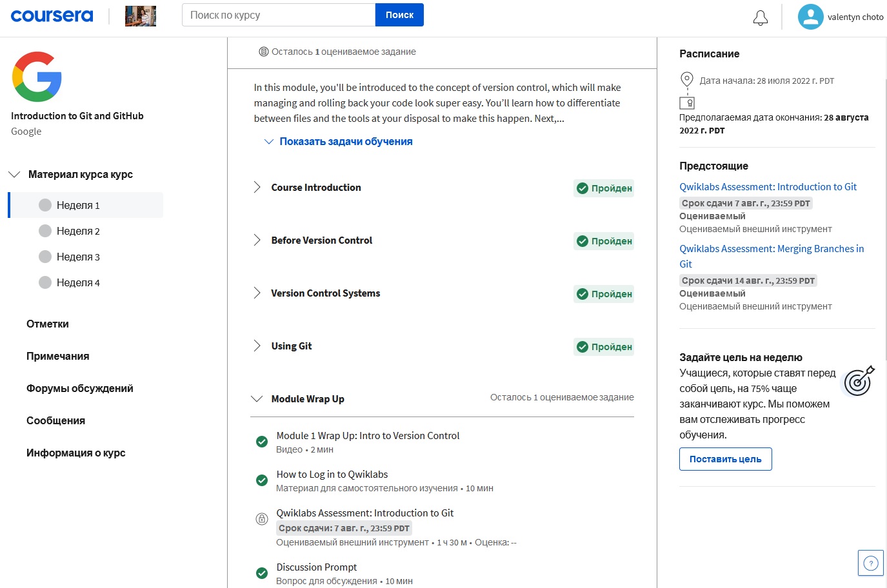Image resolution: width=887 pixels, height=588 pixels.
Task: Open the Отметки menu item
Action: click(48, 324)
